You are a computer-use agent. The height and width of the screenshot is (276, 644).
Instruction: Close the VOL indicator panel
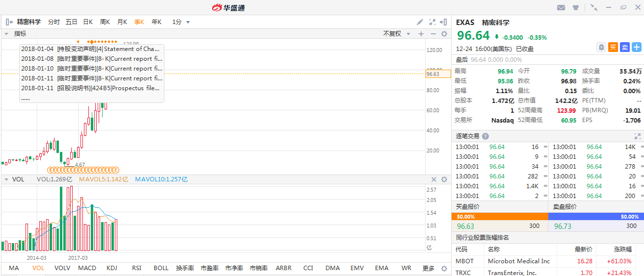[x=433, y=179]
